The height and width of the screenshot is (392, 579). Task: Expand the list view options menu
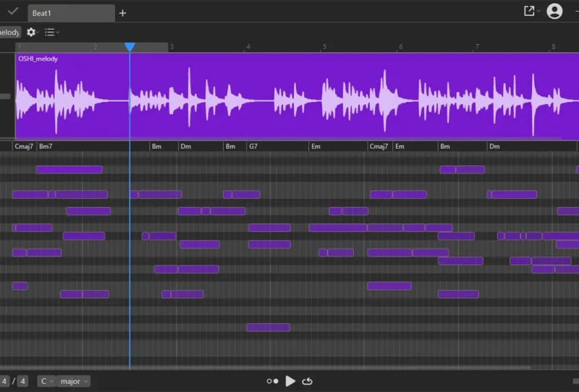51,33
